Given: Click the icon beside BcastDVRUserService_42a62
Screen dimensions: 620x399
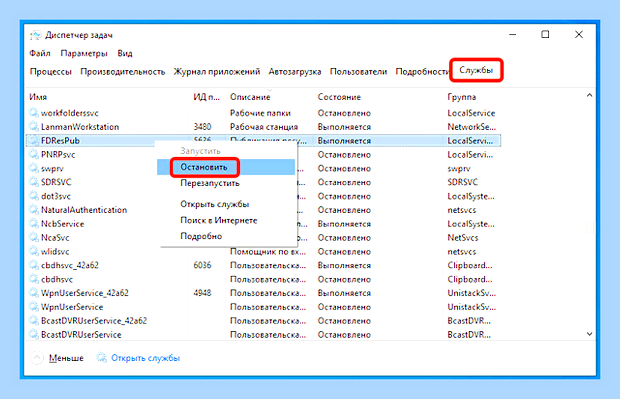Looking at the screenshot, I should (34, 320).
